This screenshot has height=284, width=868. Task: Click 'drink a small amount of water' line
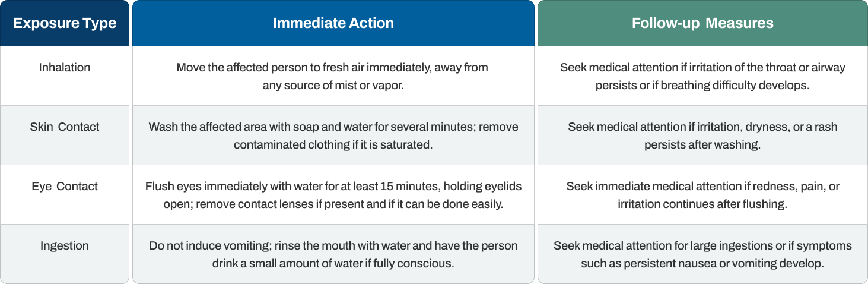pos(333,263)
